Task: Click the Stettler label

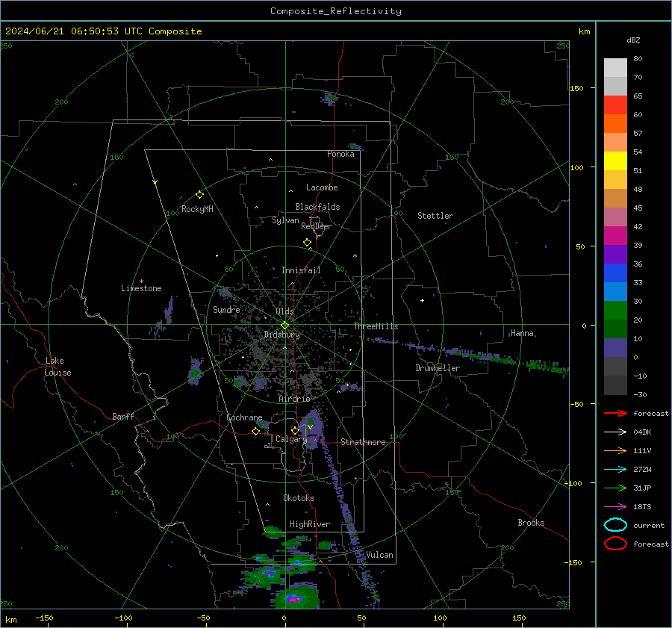Action: click(x=435, y=216)
